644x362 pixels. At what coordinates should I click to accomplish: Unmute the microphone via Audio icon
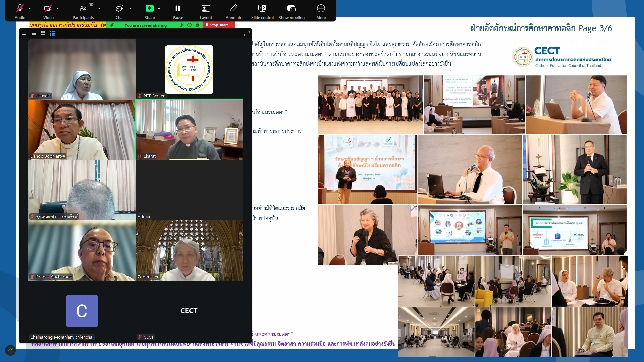(20, 9)
